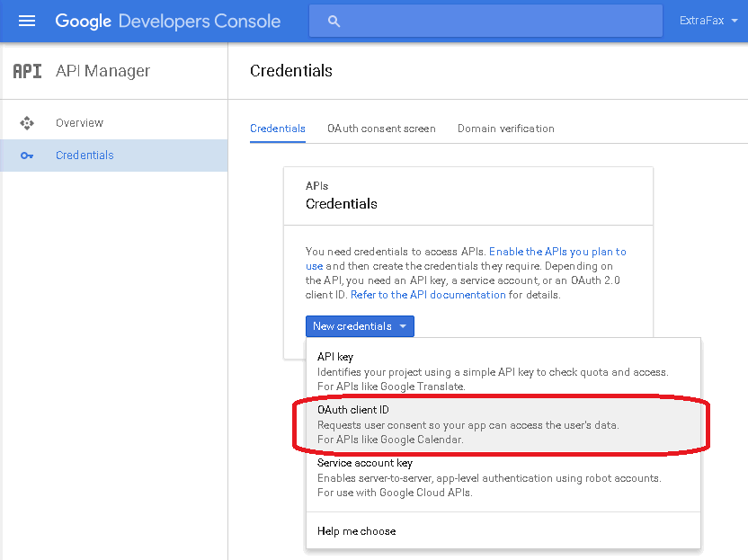Click the Credentials page heading
This screenshot has height=560, width=748.
click(291, 71)
